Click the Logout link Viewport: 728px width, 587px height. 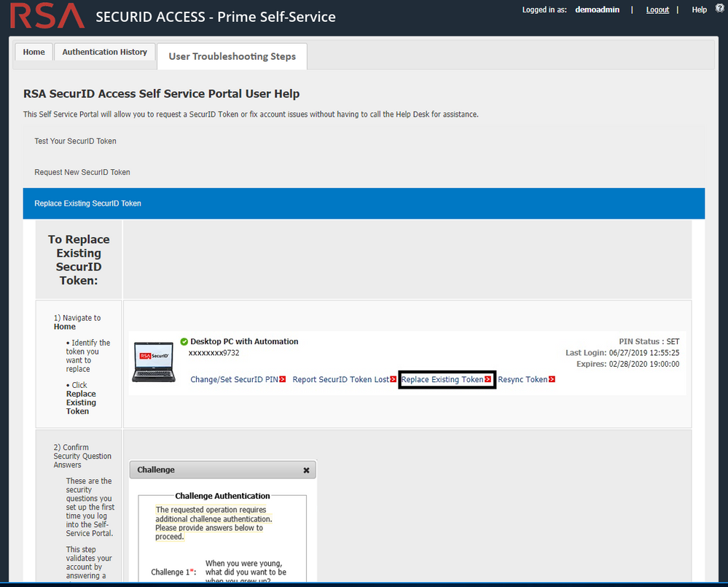pyautogui.click(x=657, y=9)
